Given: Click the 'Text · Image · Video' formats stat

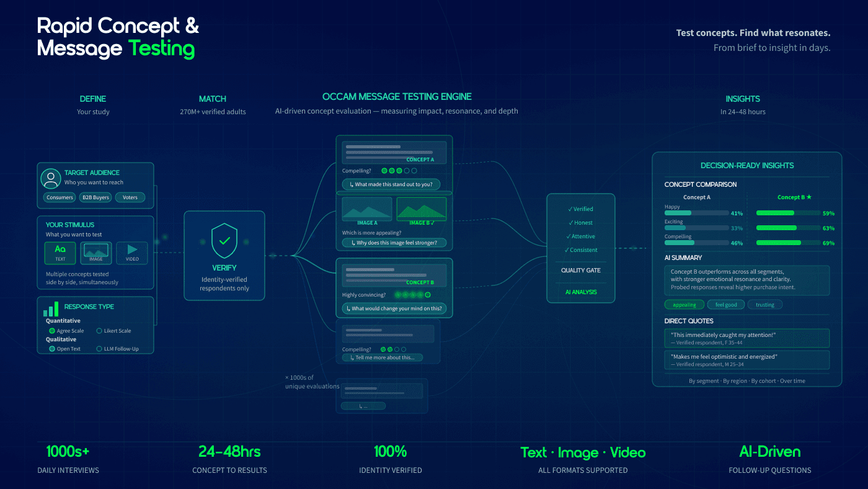Looking at the screenshot, I should pos(583,452).
